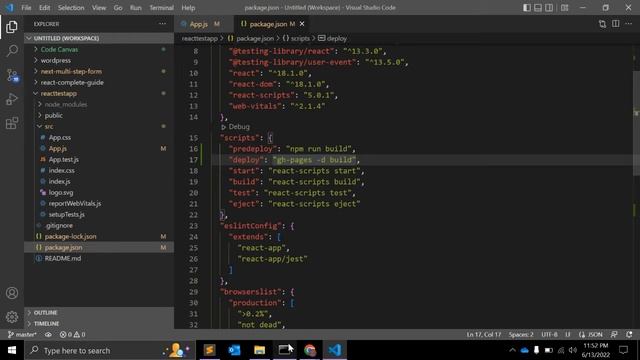Viewport: 640px width, 360px height.
Task: Open README.md in the explorer
Action: [x=62, y=259]
